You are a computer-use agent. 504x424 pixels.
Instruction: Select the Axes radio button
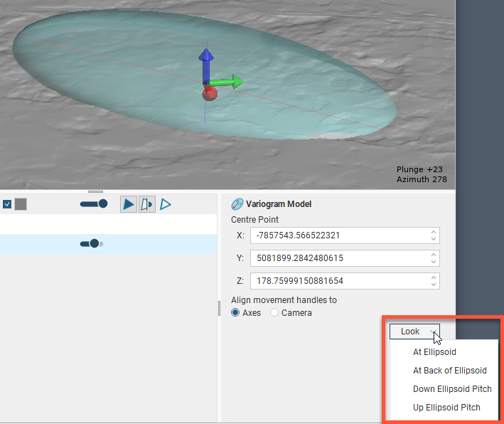click(235, 312)
